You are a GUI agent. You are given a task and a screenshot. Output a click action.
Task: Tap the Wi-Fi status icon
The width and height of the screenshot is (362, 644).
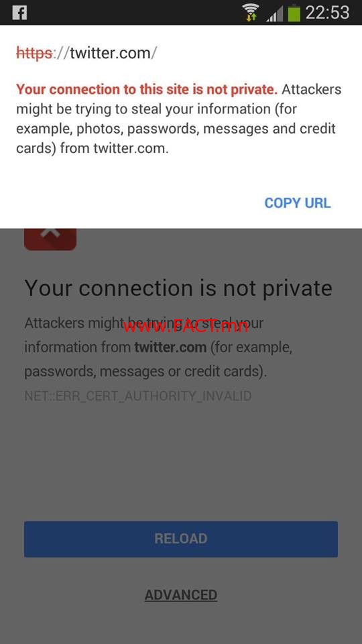tap(250, 12)
